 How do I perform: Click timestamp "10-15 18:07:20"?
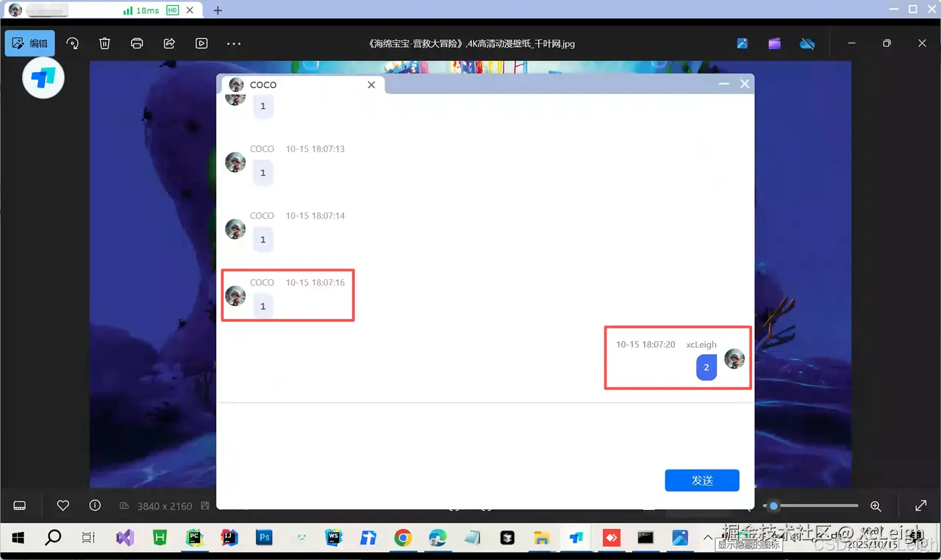[645, 344]
